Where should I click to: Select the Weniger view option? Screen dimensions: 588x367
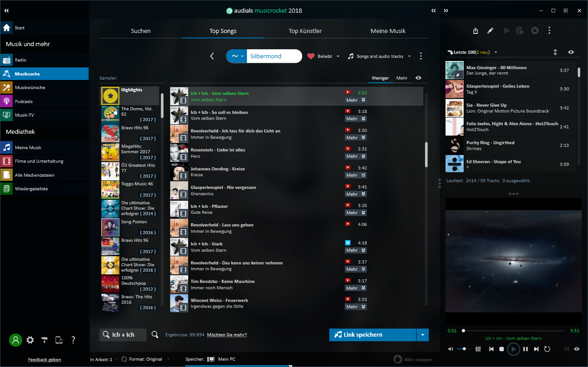click(380, 78)
